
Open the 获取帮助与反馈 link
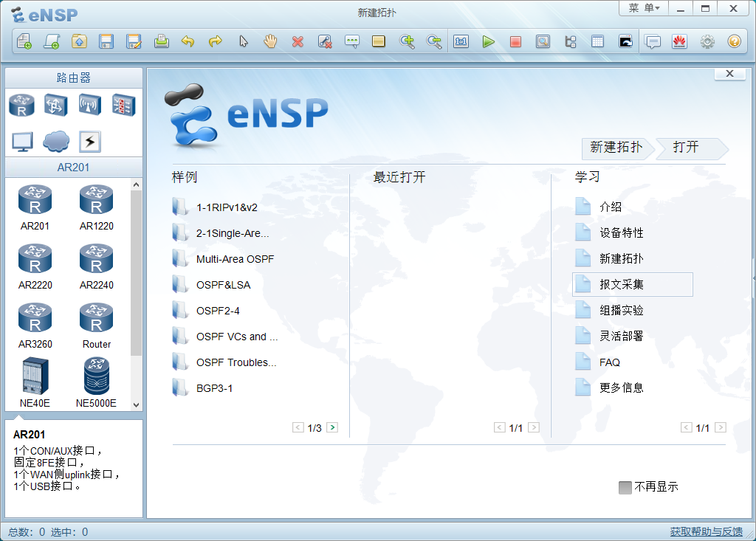click(706, 531)
